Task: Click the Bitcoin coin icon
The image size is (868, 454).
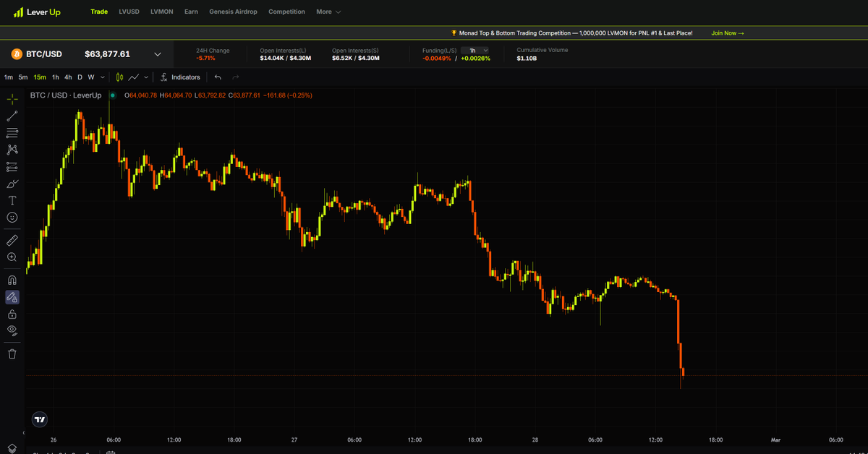Action: click(17, 54)
